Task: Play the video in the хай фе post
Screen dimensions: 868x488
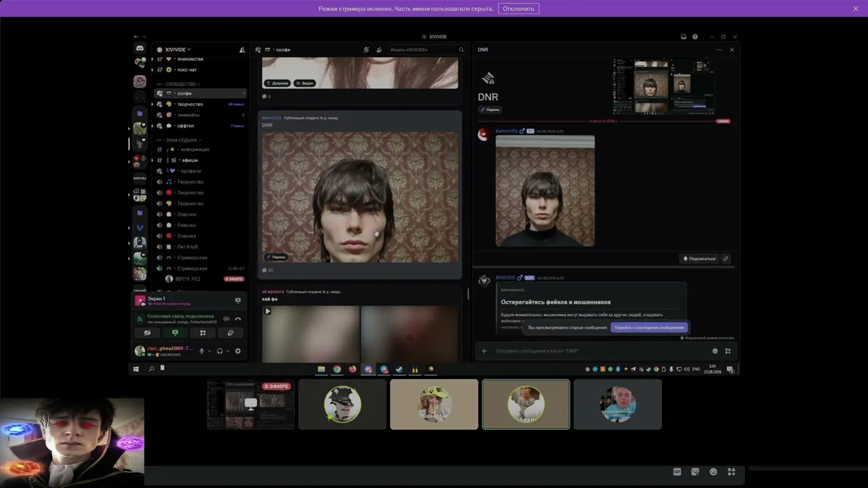Action: pos(267,311)
